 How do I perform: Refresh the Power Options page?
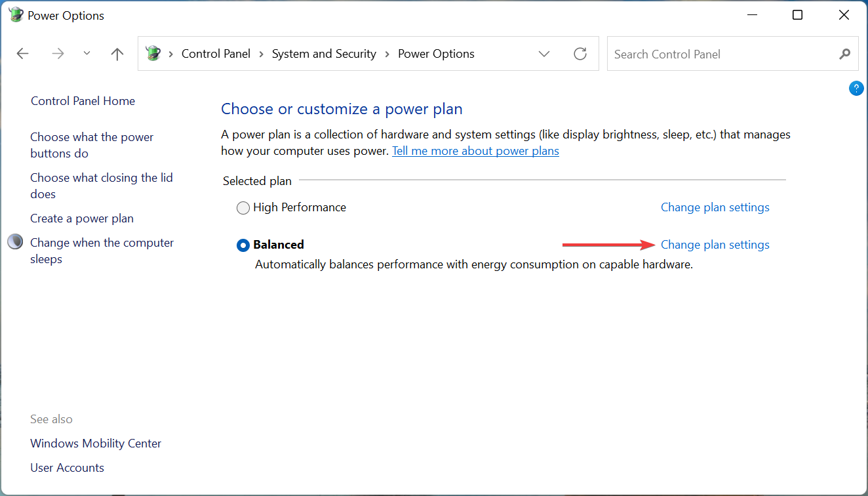(580, 54)
